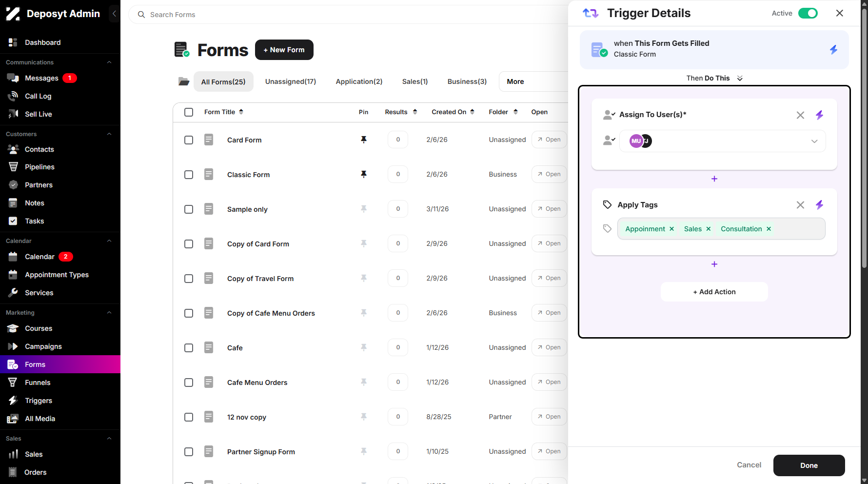Switch to the Application(2) tab
868x484 pixels.
point(359,81)
